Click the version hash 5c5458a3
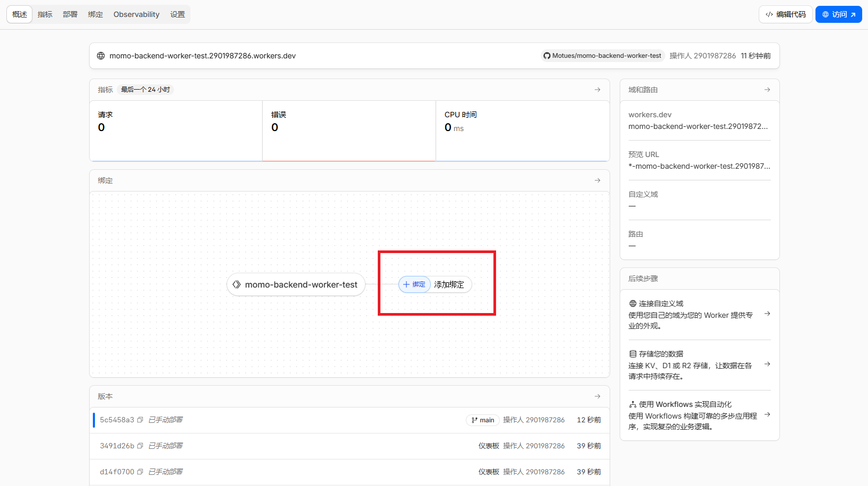The width and height of the screenshot is (868, 486). pyautogui.click(x=117, y=420)
